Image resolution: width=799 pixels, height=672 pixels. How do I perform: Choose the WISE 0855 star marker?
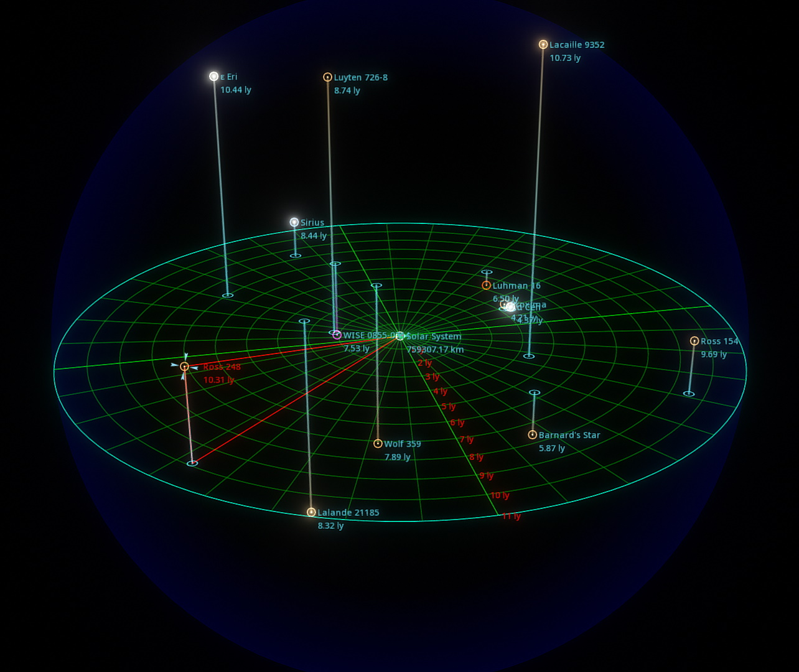pos(337,335)
